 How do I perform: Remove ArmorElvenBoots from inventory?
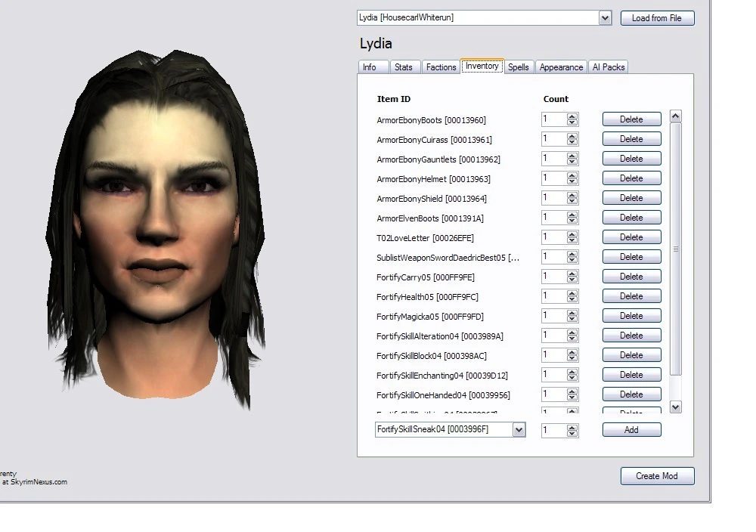[x=631, y=218]
